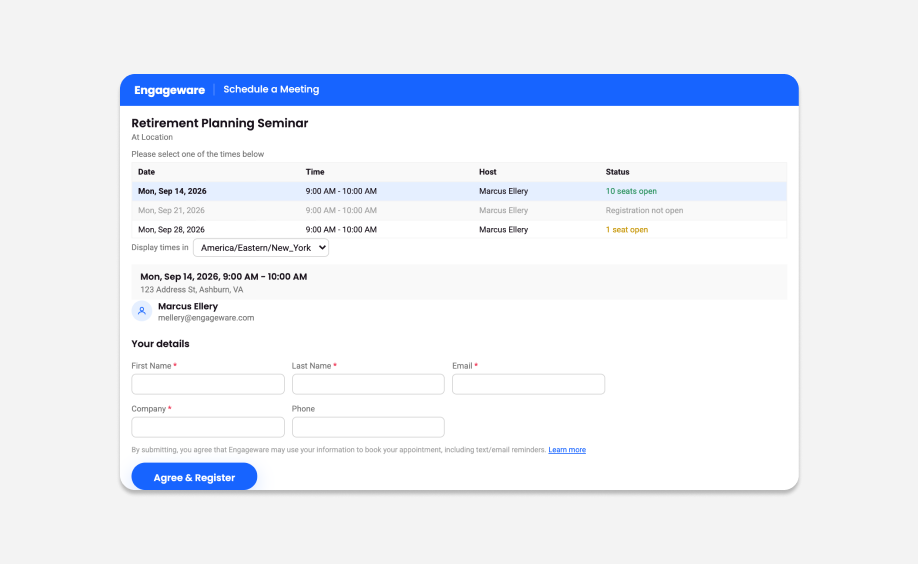Click into the Company field
This screenshot has height=564, width=918.
click(208, 427)
